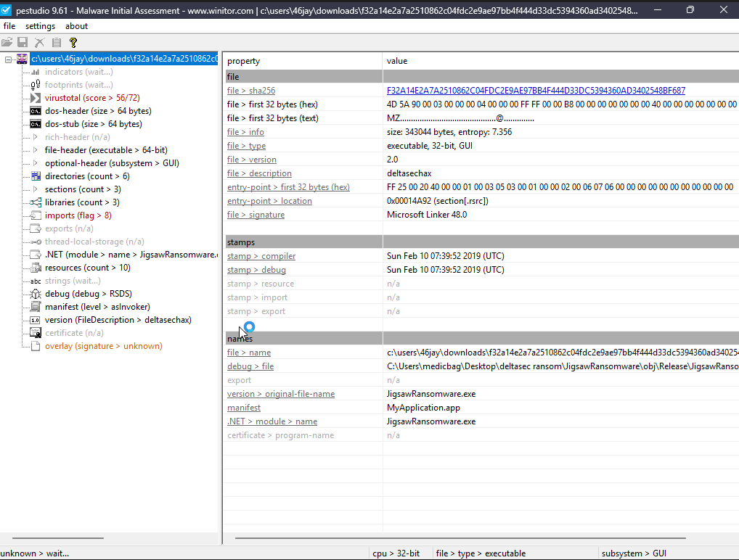Open the sha256 hash hyperlink value

(x=536, y=91)
